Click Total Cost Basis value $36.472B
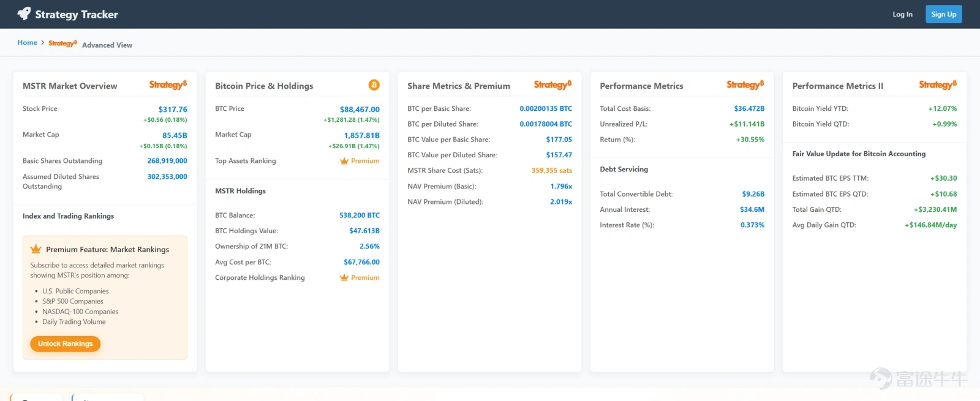 (749, 108)
